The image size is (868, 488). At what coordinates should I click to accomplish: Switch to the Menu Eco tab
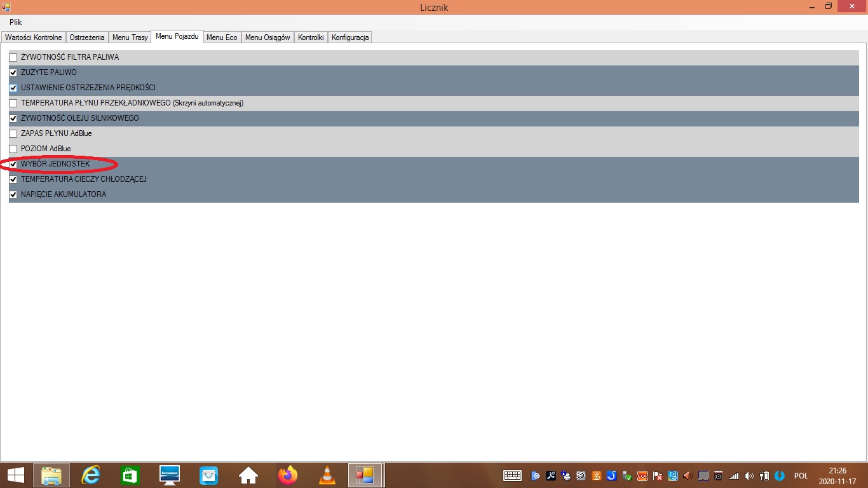222,37
